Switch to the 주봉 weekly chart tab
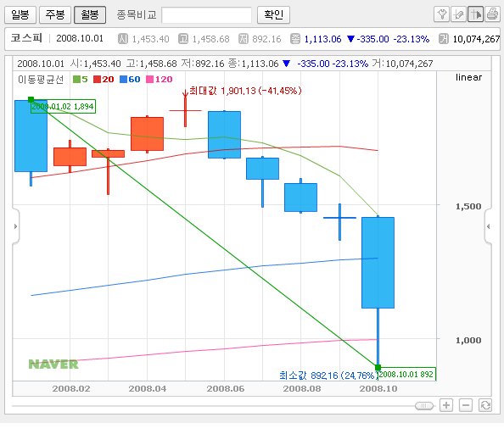Screen dimensions: 504x434 point(55,14)
